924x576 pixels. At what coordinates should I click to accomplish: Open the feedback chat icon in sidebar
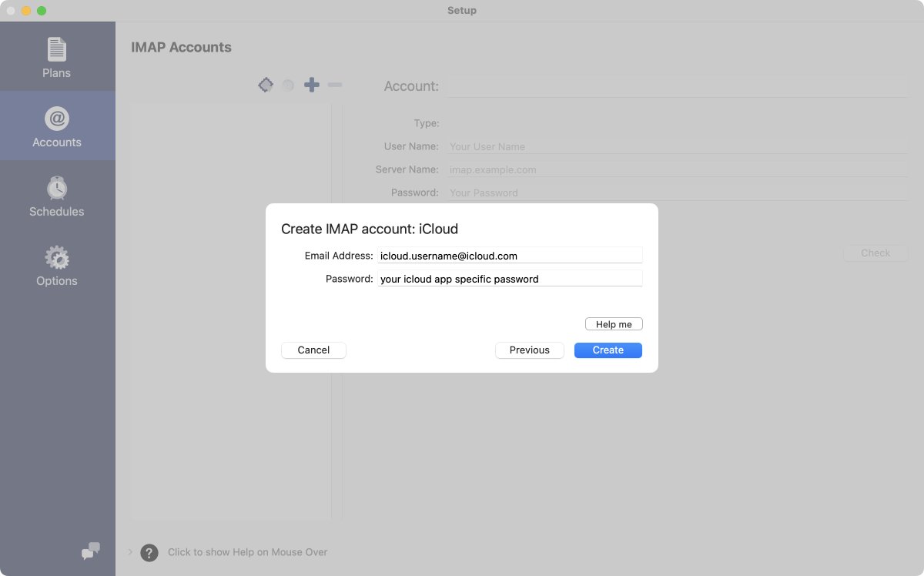point(90,551)
